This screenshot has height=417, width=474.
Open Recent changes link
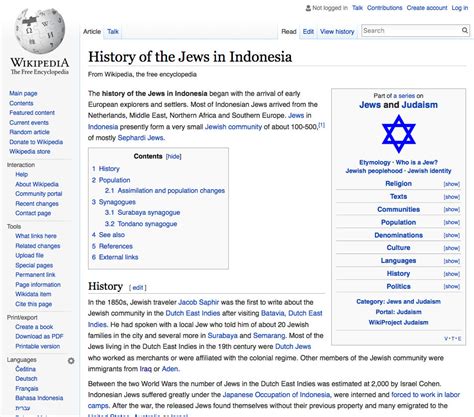[x=37, y=204]
